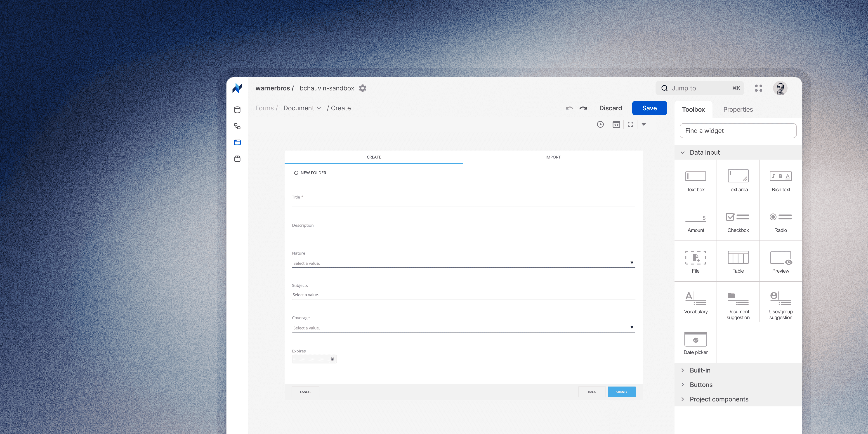This screenshot has height=434, width=868.
Task: Open the apps grid icon
Action: (758, 88)
